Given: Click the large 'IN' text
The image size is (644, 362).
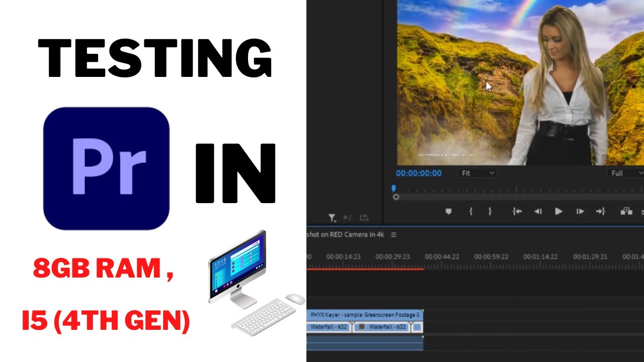Looking at the screenshot, I should click(x=236, y=173).
